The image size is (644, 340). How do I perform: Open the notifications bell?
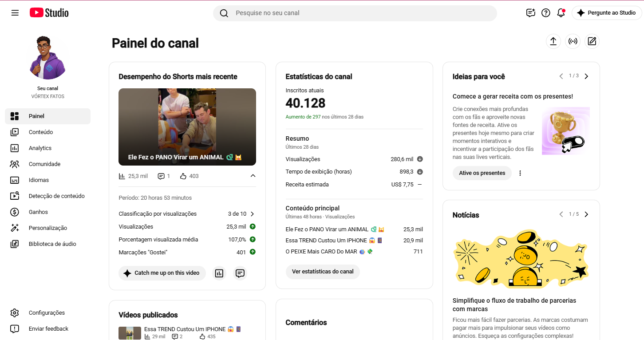(x=561, y=13)
